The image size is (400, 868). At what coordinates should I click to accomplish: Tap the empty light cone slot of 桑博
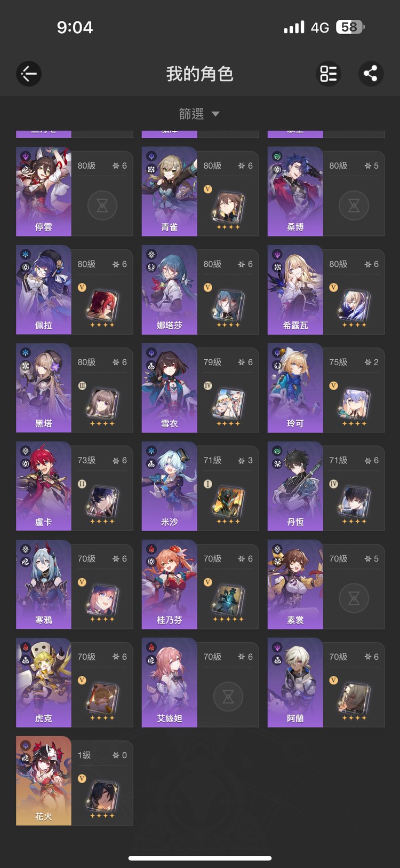[354, 206]
